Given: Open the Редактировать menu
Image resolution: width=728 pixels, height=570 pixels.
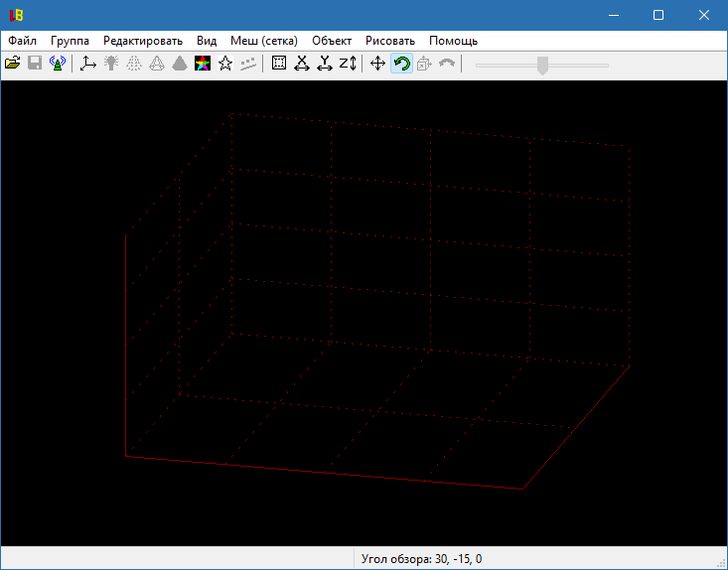Looking at the screenshot, I should point(143,41).
